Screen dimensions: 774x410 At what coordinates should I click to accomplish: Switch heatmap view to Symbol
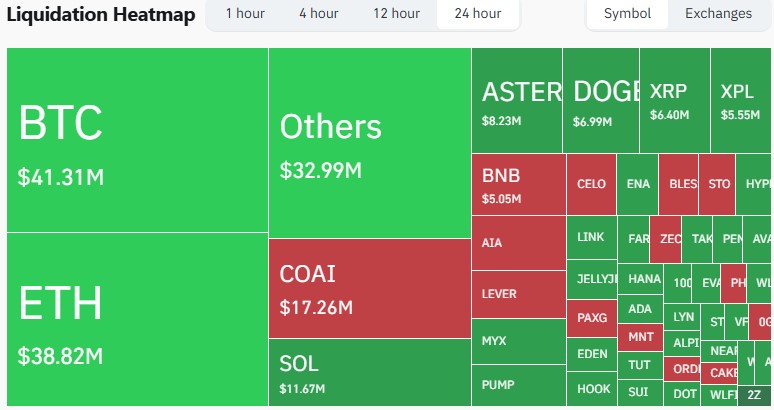click(627, 14)
